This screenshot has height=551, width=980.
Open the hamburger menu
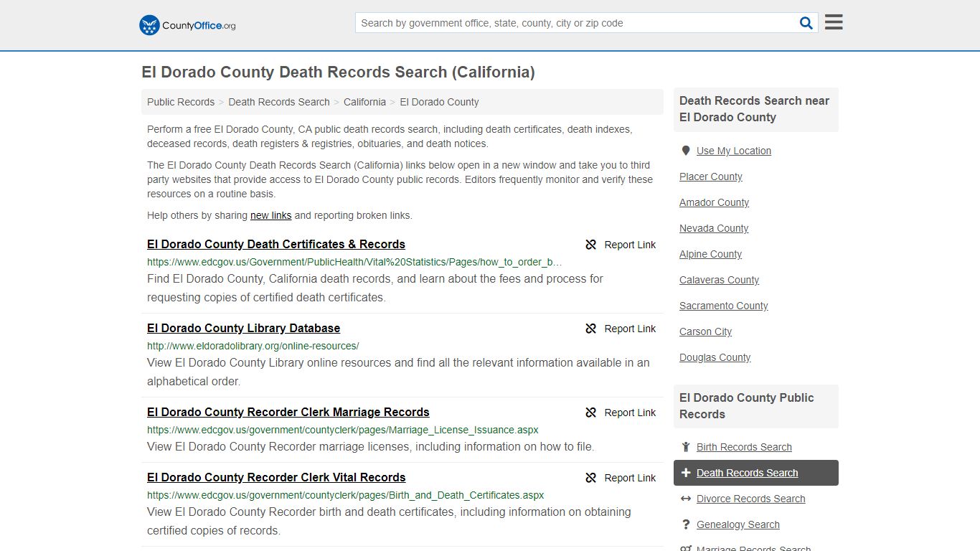[x=834, y=22]
